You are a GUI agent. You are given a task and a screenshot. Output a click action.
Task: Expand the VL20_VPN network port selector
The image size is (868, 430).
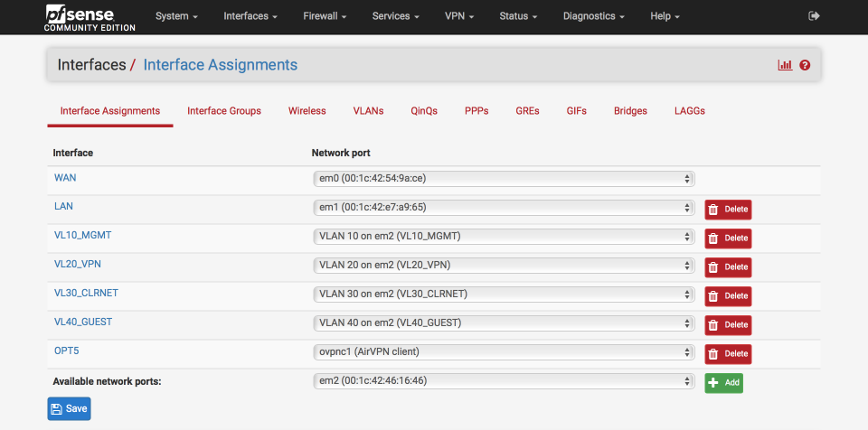[504, 265]
